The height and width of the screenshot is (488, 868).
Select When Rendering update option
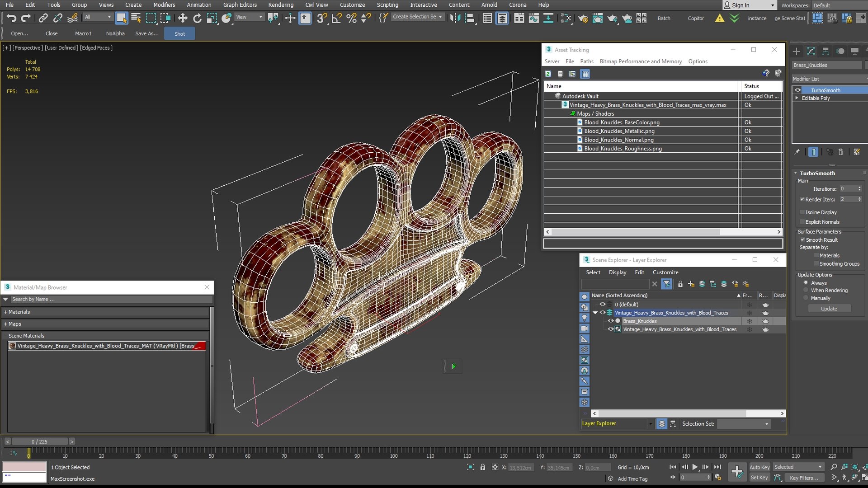point(806,291)
